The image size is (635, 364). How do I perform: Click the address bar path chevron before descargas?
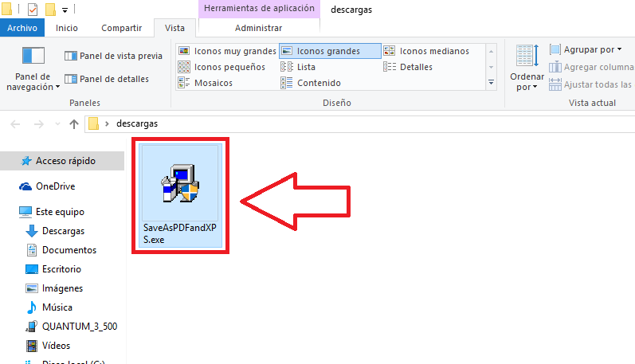107,124
